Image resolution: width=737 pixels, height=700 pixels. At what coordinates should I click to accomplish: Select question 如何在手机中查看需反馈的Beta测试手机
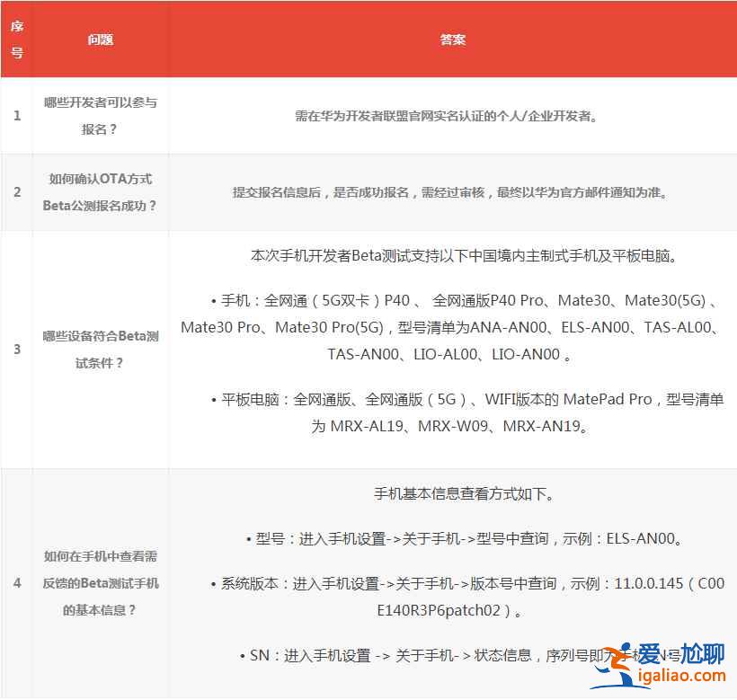point(100,583)
